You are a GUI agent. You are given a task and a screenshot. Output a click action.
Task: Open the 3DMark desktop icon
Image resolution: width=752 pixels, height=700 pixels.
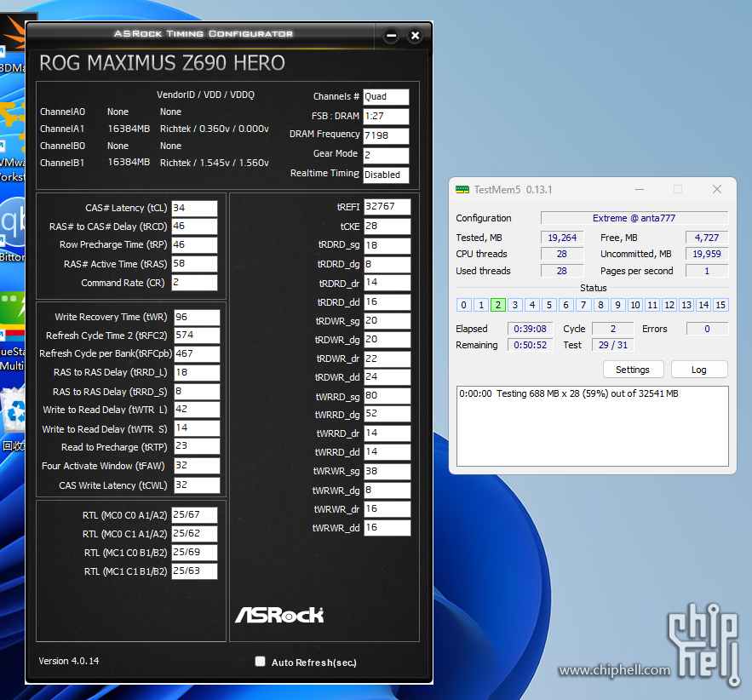[13, 43]
